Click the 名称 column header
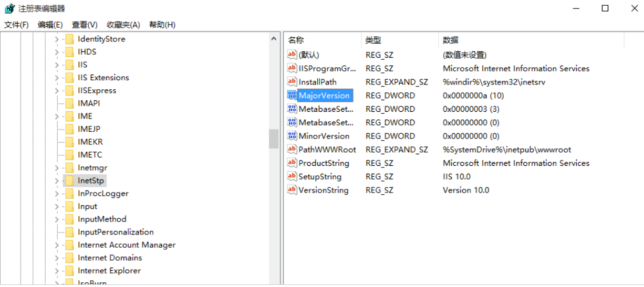The width and height of the screenshot is (644, 287). (296, 40)
